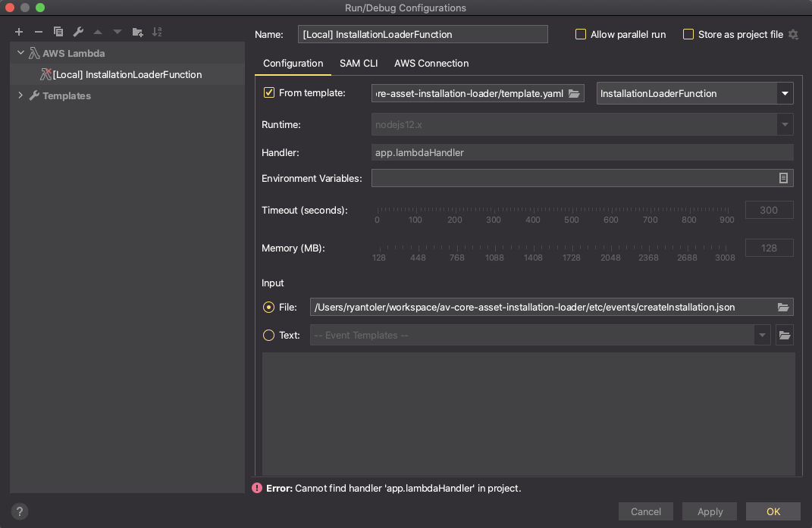Image resolution: width=812 pixels, height=528 pixels.
Task: Enable Allow parallel run checkbox
Action: click(x=581, y=35)
